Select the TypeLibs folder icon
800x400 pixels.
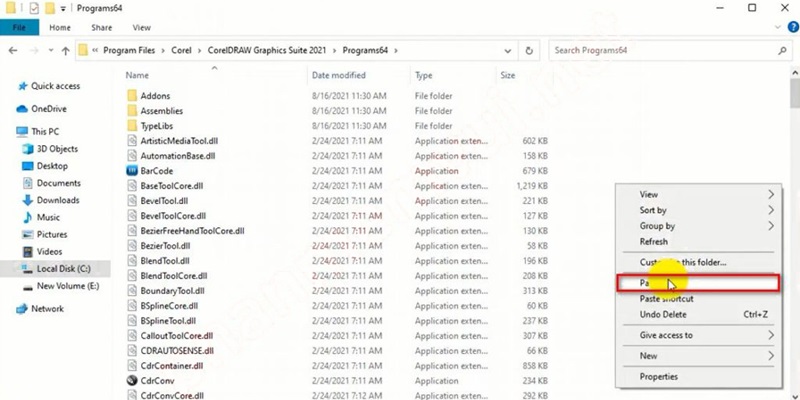point(132,126)
